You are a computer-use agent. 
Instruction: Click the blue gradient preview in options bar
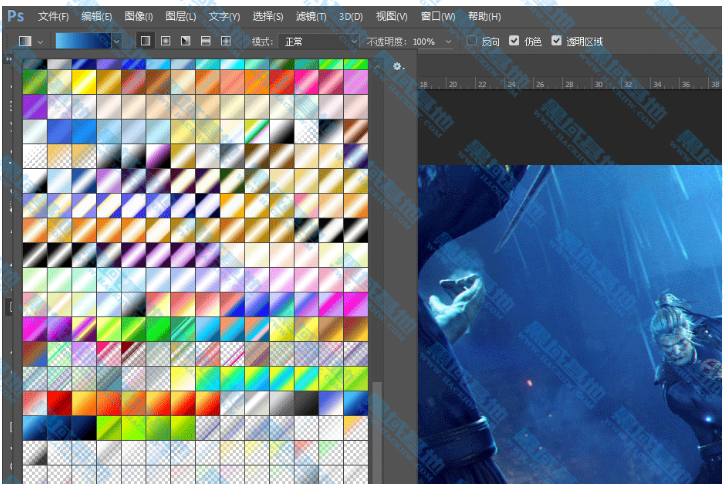coord(83,41)
